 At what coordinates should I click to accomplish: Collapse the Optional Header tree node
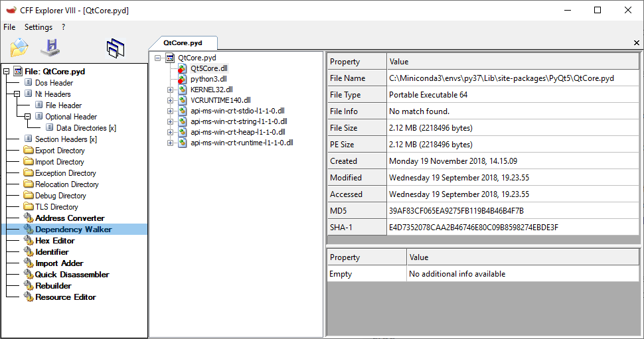coord(27,117)
